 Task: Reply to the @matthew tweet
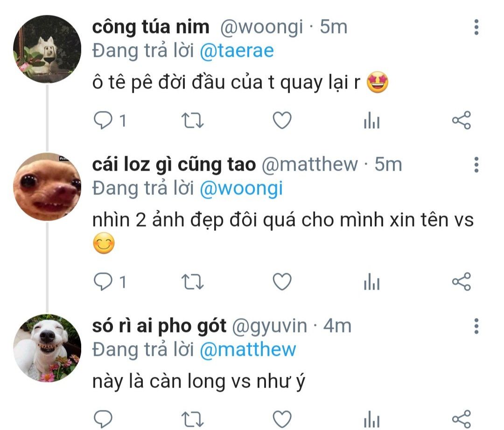pos(103,282)
